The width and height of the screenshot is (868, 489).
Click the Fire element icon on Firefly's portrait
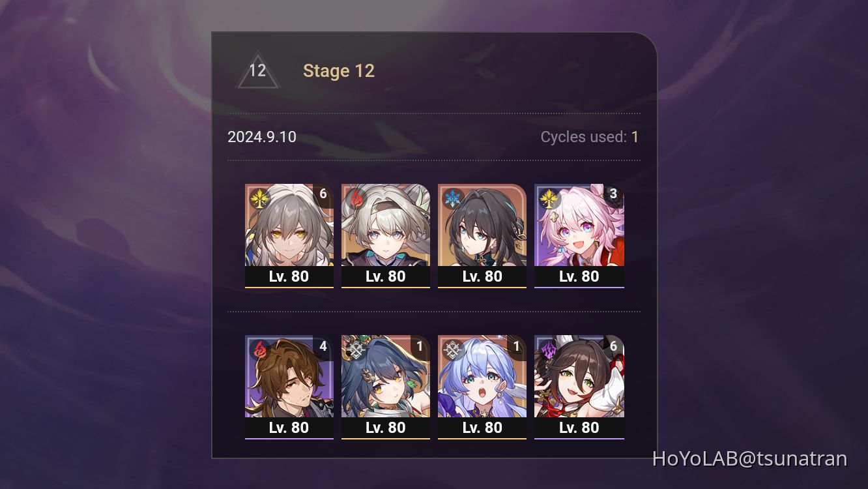click(356, 199)
